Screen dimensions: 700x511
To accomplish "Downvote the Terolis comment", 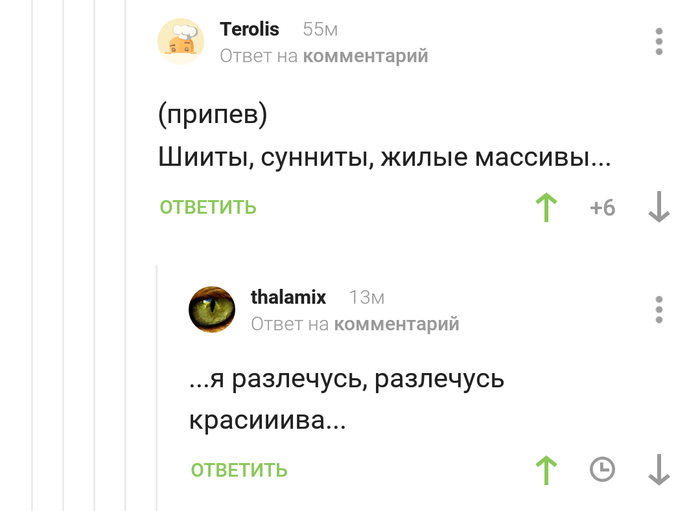I will (x=658, y=208).
